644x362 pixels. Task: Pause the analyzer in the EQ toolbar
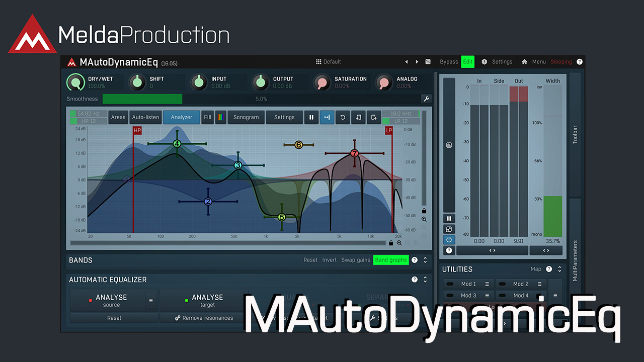tap(311, 117)
